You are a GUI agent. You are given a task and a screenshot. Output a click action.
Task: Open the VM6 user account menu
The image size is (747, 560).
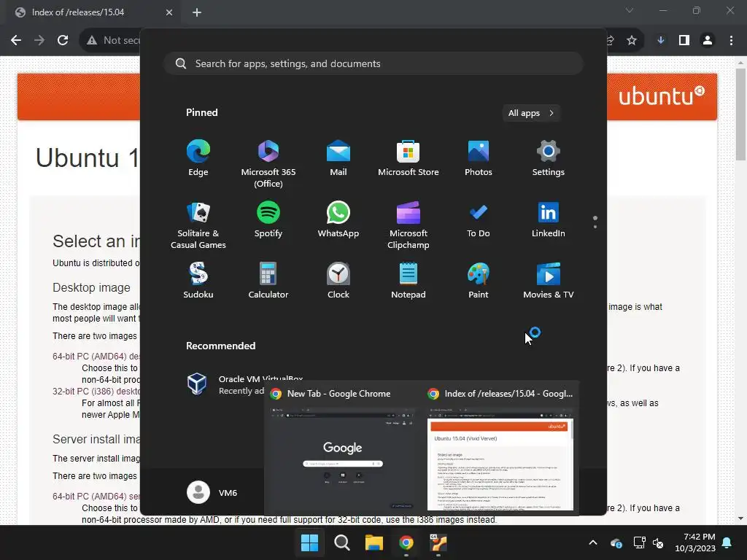[x=212, y=492]
